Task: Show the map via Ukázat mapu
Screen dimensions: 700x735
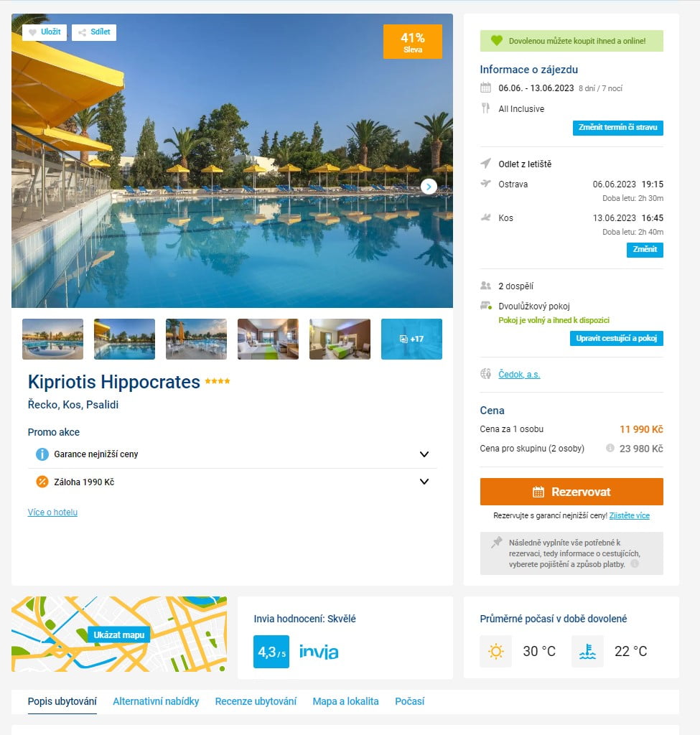Action: point(118,635)
